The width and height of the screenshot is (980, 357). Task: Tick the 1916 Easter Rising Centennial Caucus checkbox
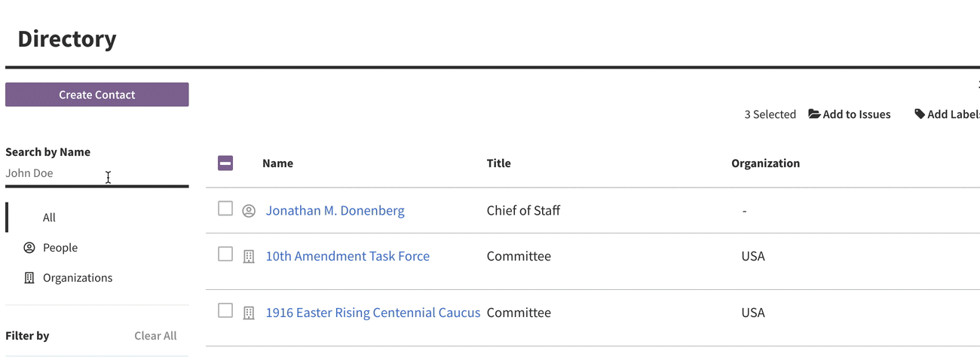tap(225, 310)
